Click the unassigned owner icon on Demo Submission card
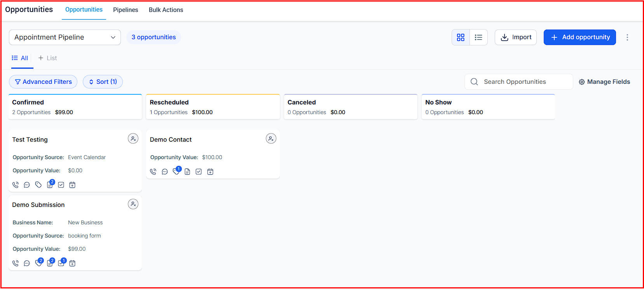644x290 pixels. pos(133,204)
